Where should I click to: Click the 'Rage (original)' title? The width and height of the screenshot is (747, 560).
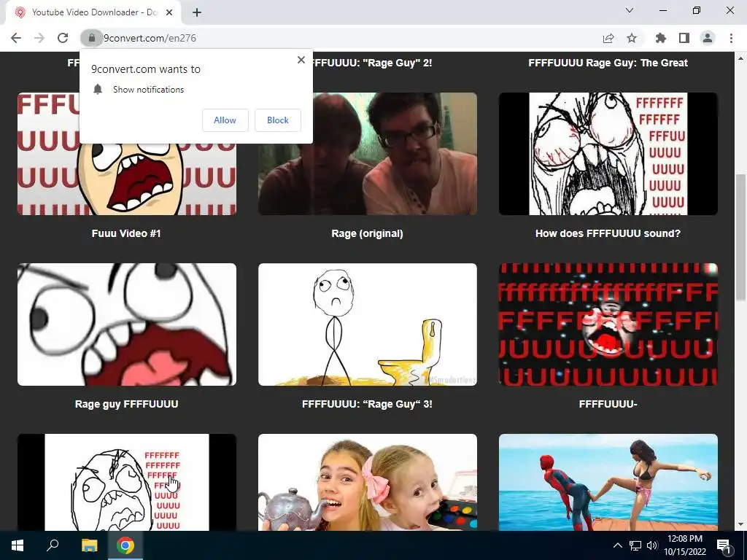(368, 233)
